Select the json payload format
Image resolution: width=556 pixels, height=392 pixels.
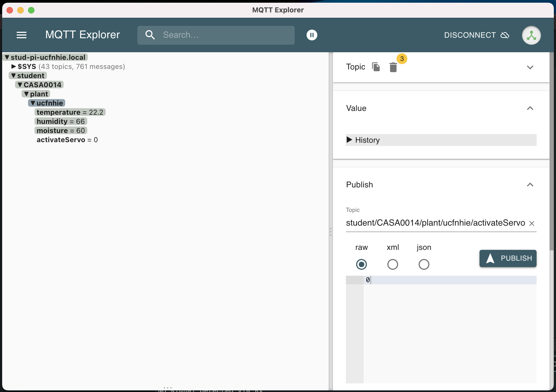tap(424, 264)
